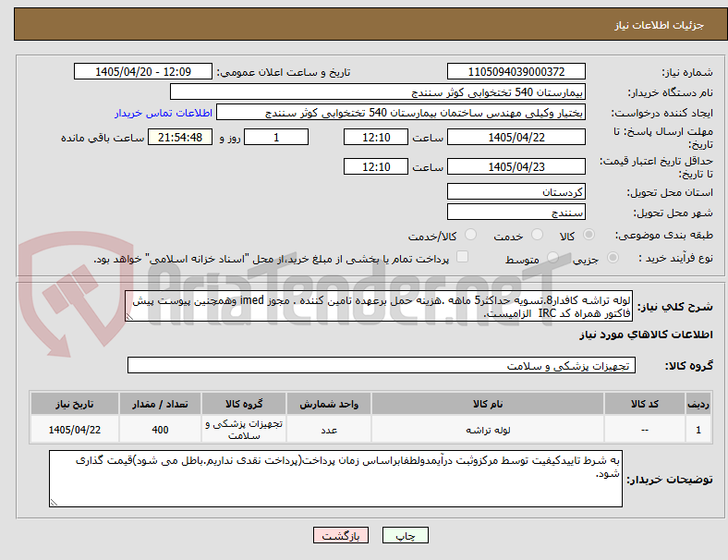728x560 pixels.
Task: Click the تاریخ نیاز column header
Action: point(75,404)
